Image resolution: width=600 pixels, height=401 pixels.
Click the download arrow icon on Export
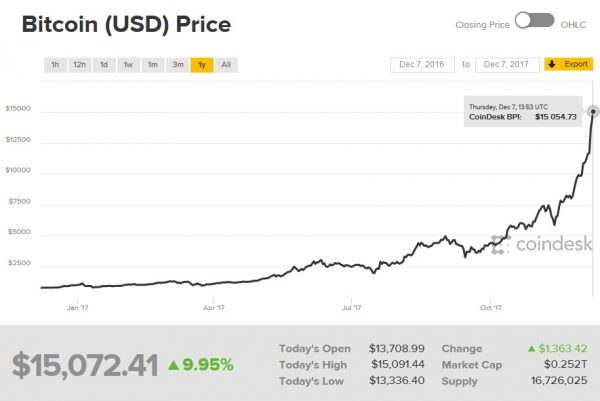click(x=551, y=65)
